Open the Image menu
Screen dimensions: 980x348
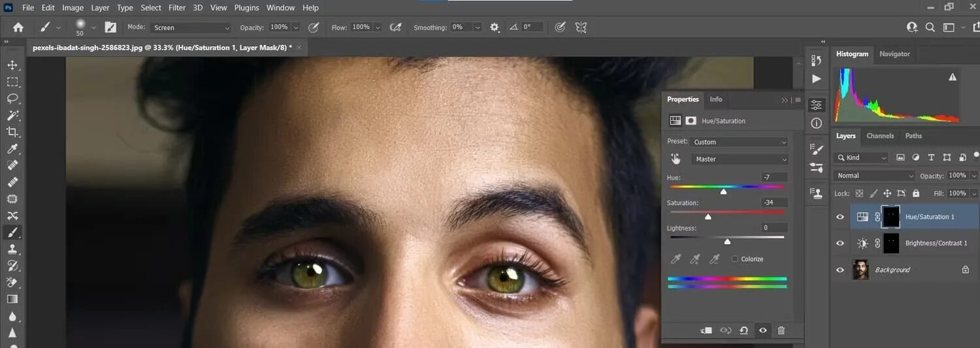(73, 8)
